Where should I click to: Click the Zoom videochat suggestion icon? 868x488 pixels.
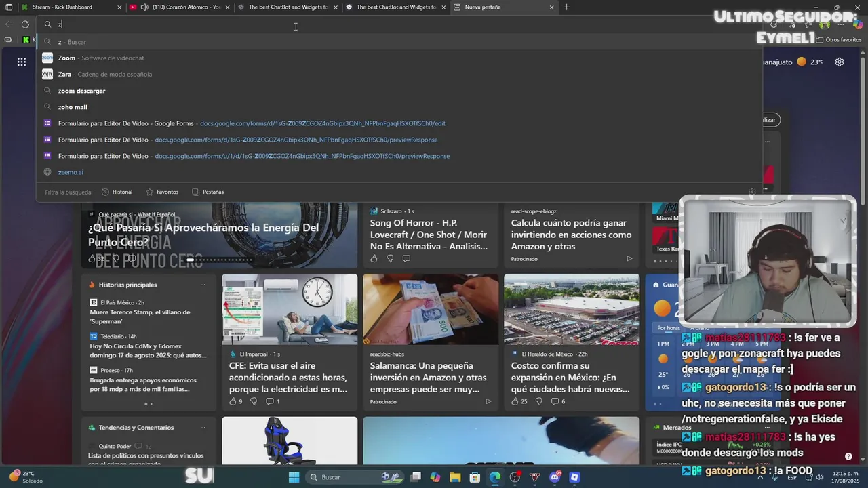pos(47,58)
